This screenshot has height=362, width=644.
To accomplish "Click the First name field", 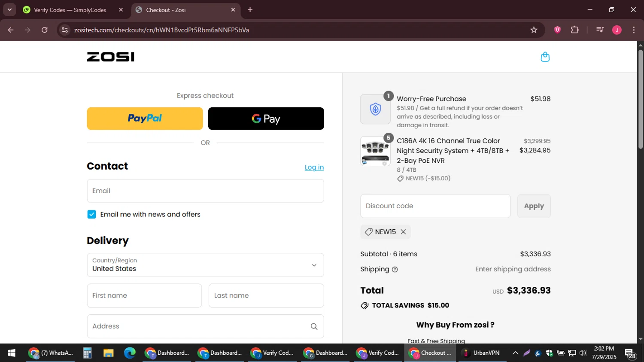I will pyautogui.click(x=144, y=295).
